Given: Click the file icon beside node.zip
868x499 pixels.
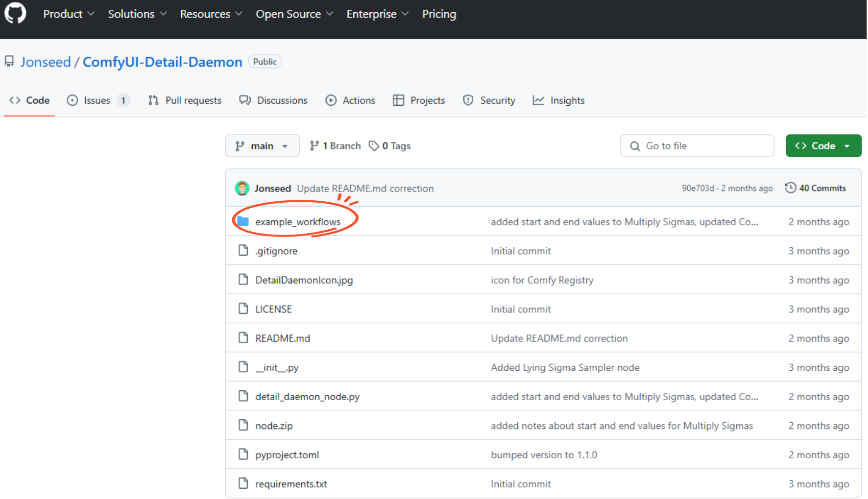Looking at the screenshot, I should click(243, 426).
